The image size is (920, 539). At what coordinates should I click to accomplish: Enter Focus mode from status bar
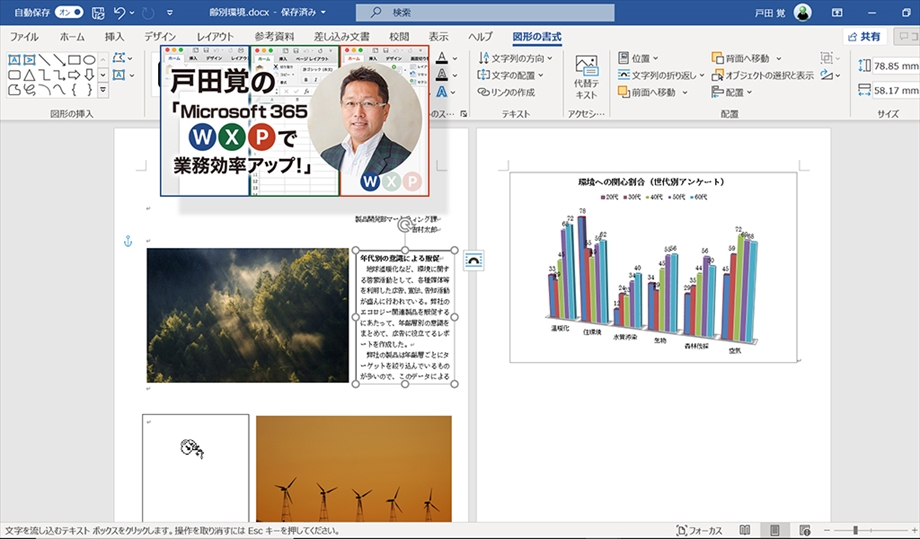pyautogui.click(x=699, y=530)
